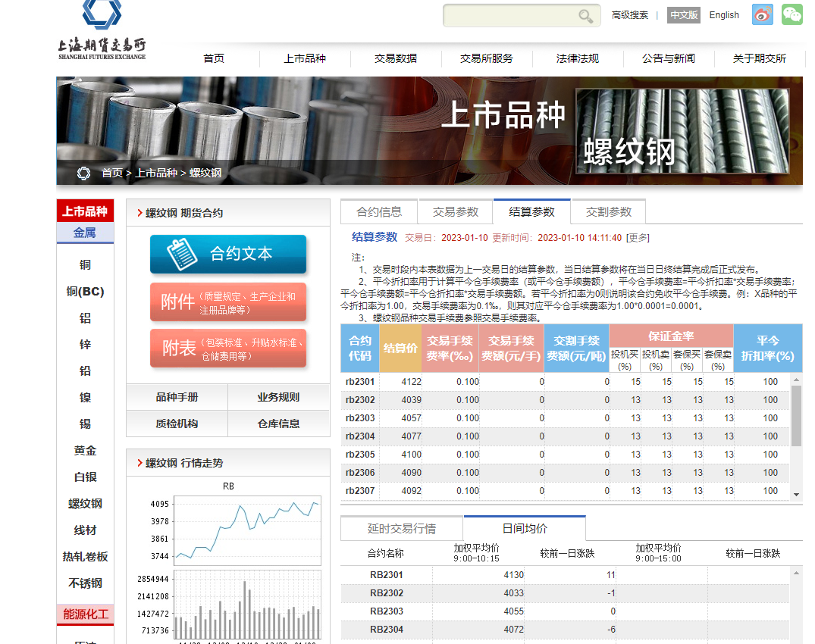Select 不锈钢 in the product sidebar
815x644 pixels.
pyautogui.click(x=85, y=583)
